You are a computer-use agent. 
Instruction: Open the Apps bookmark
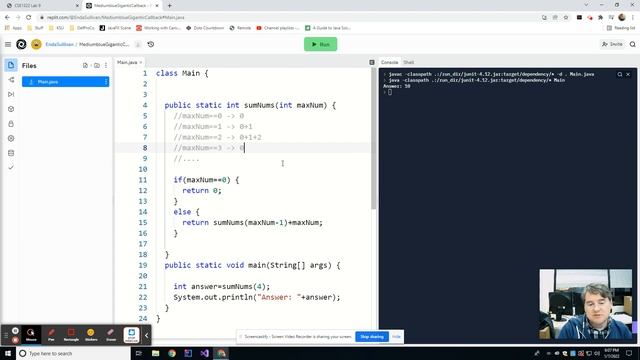13,28
